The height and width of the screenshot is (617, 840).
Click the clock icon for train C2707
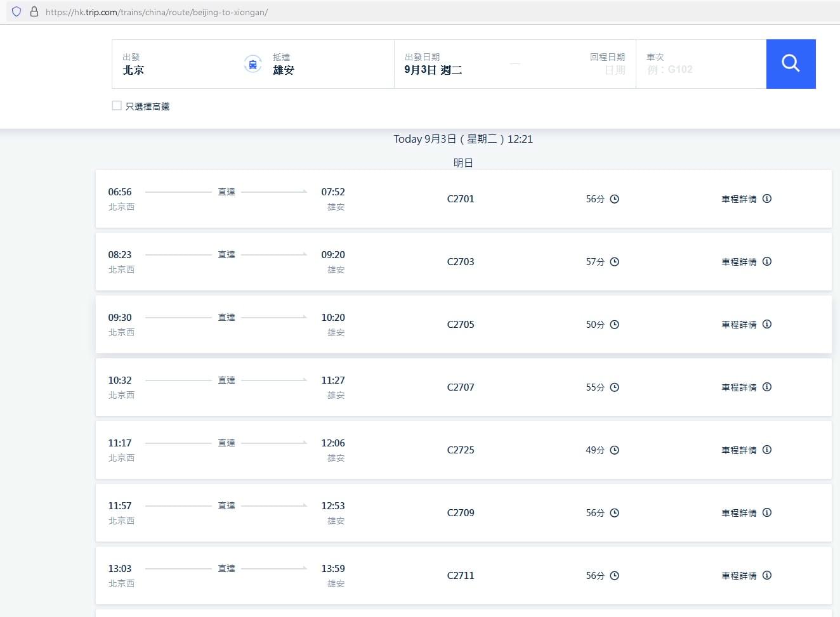coord(614,387)
